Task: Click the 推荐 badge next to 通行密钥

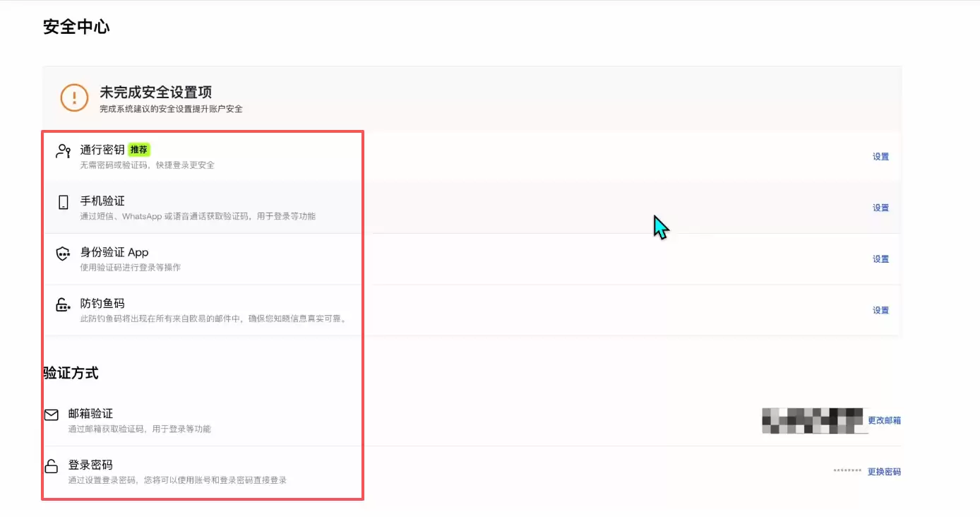Action: 138,149
